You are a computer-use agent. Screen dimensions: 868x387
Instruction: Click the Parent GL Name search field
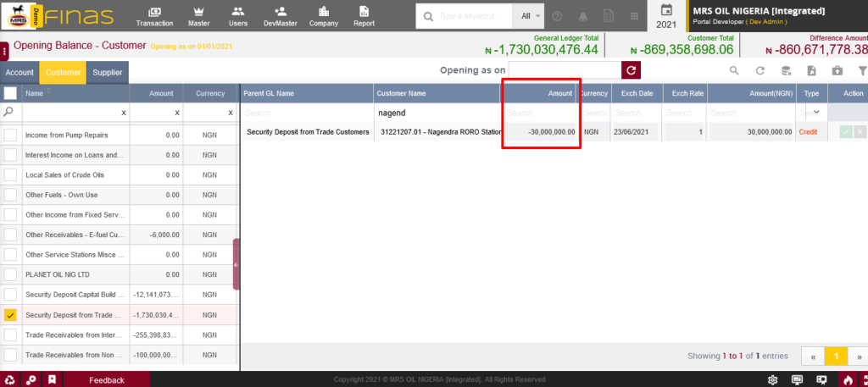307,113
